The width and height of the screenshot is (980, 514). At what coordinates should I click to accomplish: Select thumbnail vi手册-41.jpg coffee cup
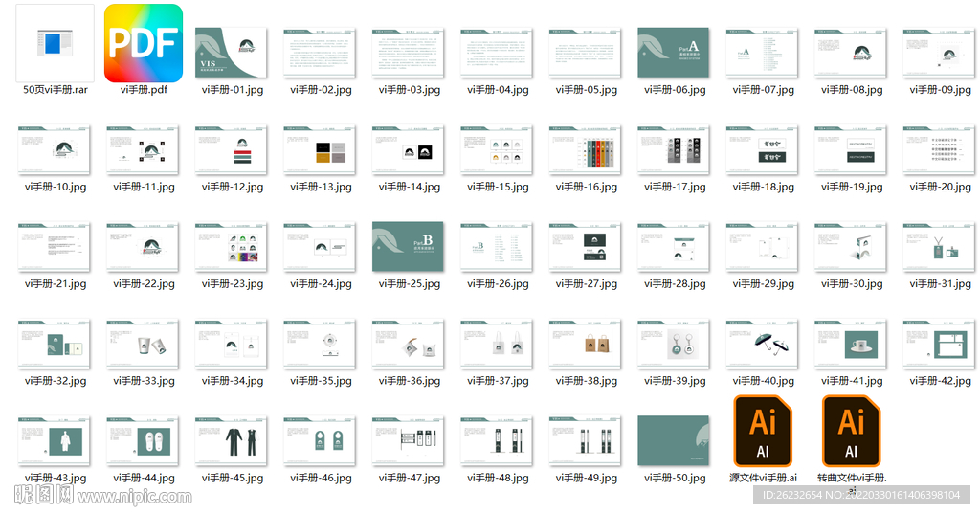pos(851,344)
